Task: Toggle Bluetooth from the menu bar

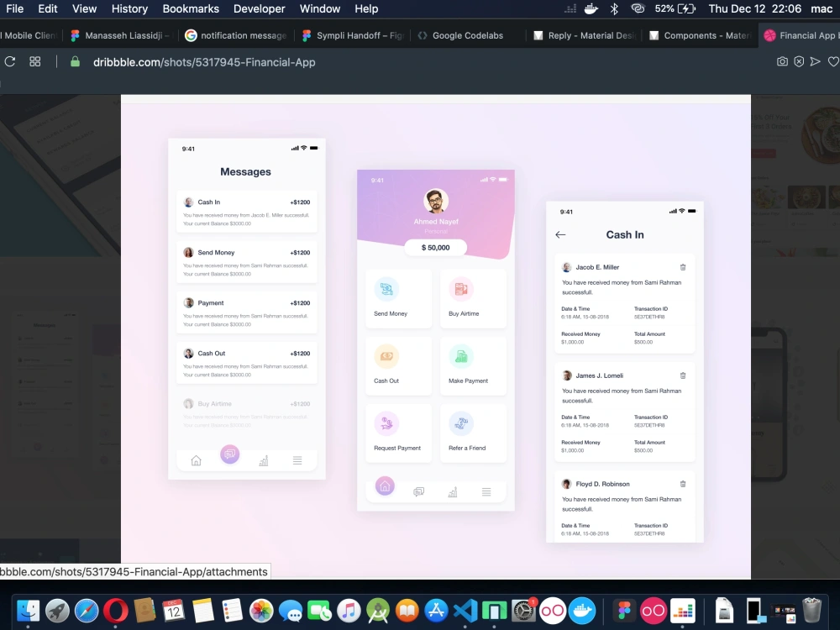Action: [x=614, y=8]
